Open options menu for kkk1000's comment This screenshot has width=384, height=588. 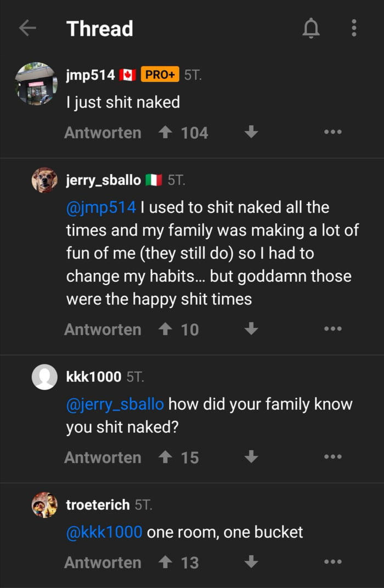pyautogui.click(x=333, y=457)
